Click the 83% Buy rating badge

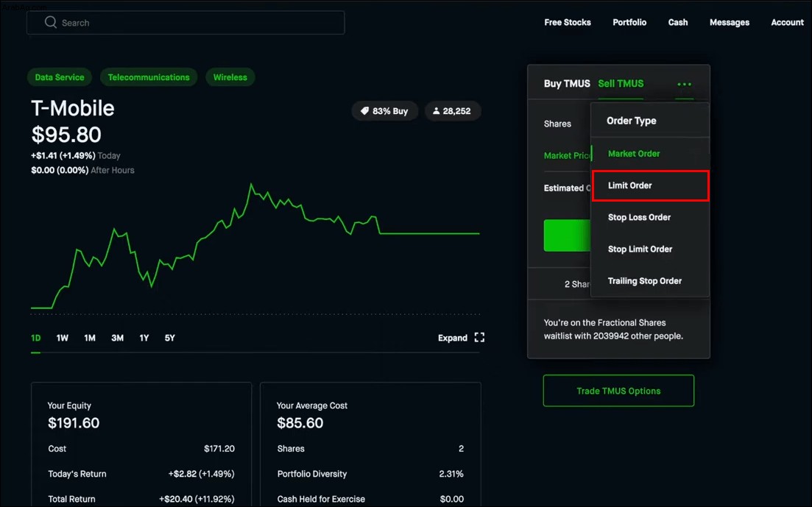pyautogui.click(x=385, y=111)
